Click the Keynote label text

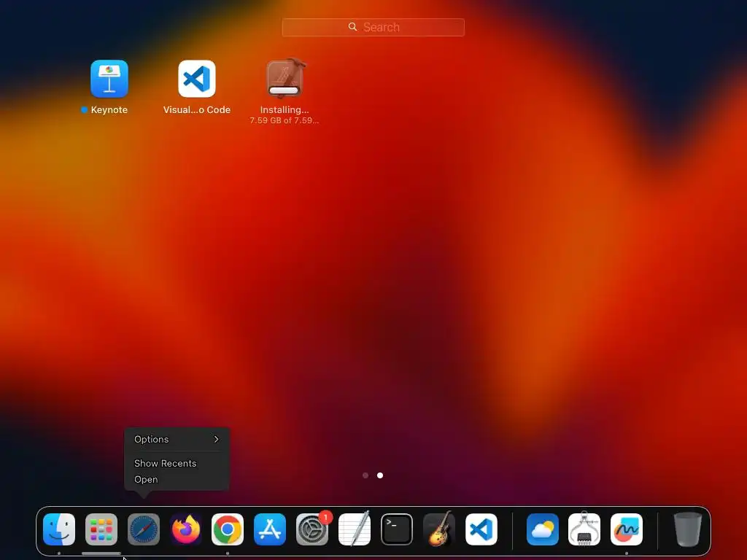pos(109,109)
